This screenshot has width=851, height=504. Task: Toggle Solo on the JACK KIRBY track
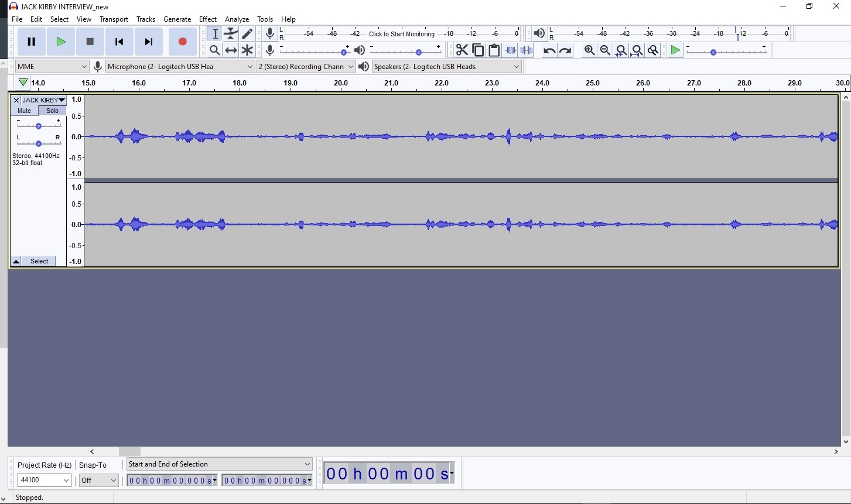coord(53,111)
